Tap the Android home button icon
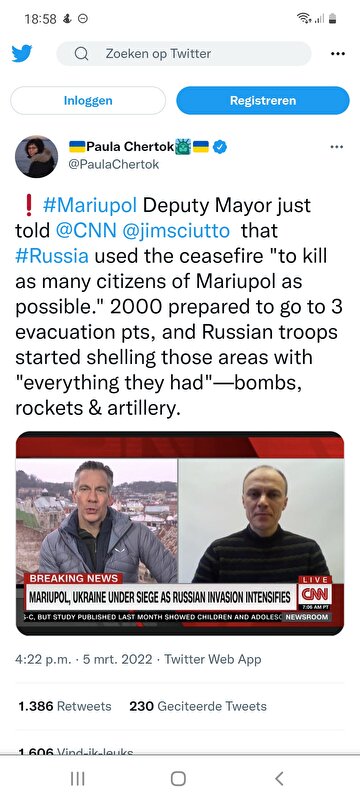 tap(178, 779)
